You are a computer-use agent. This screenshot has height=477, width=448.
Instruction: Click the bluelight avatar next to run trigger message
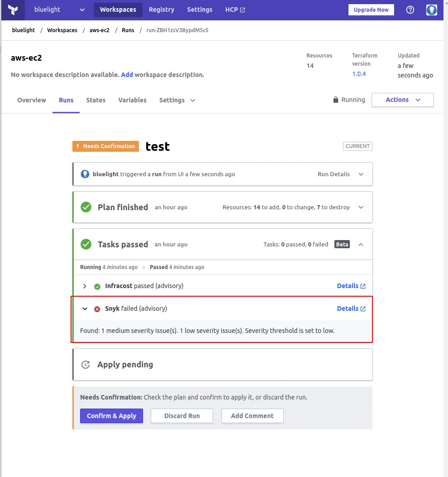(x=85, y=174)
